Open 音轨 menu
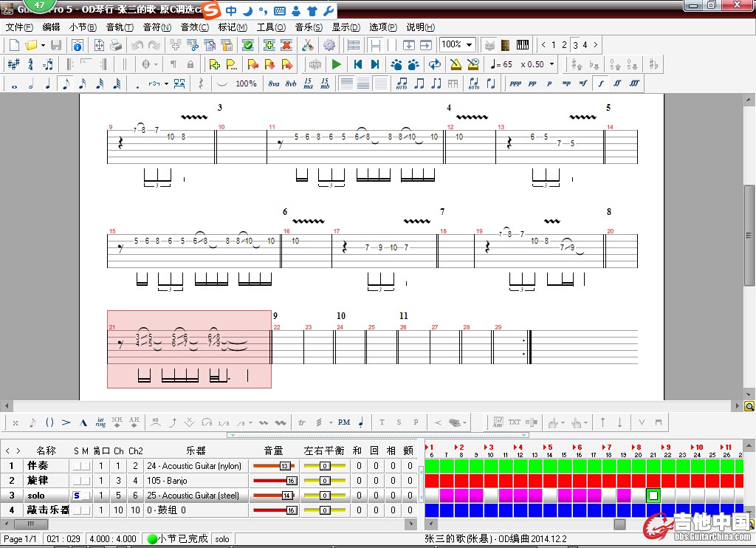 [x=120, y=27]
